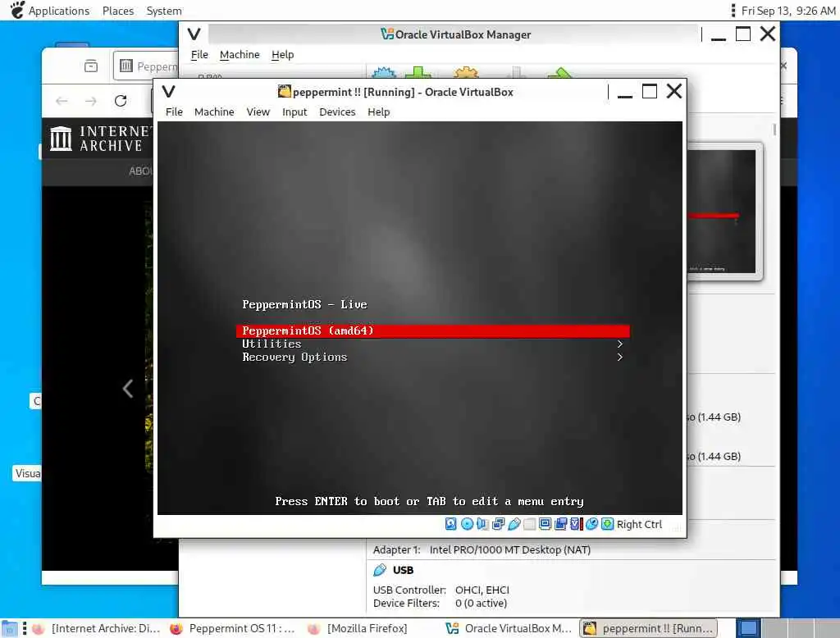The width and height of the screenshot is (840, 638).
Task: Switch to [Mozilla Firefox] taskbar item
Action: click(x=358, y=628)
